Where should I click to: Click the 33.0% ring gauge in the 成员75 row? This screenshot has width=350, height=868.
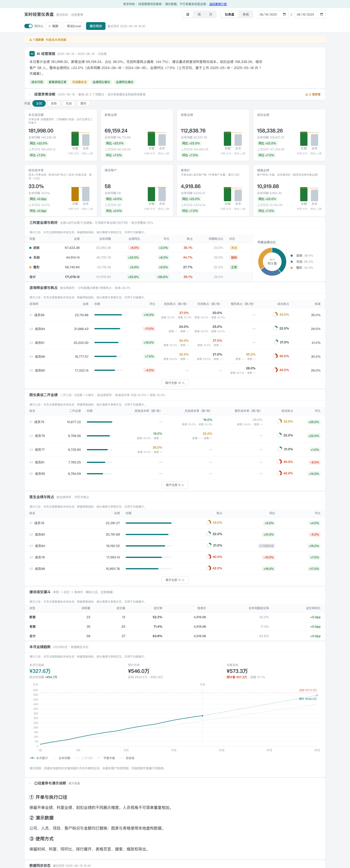[x=280, y=421]
